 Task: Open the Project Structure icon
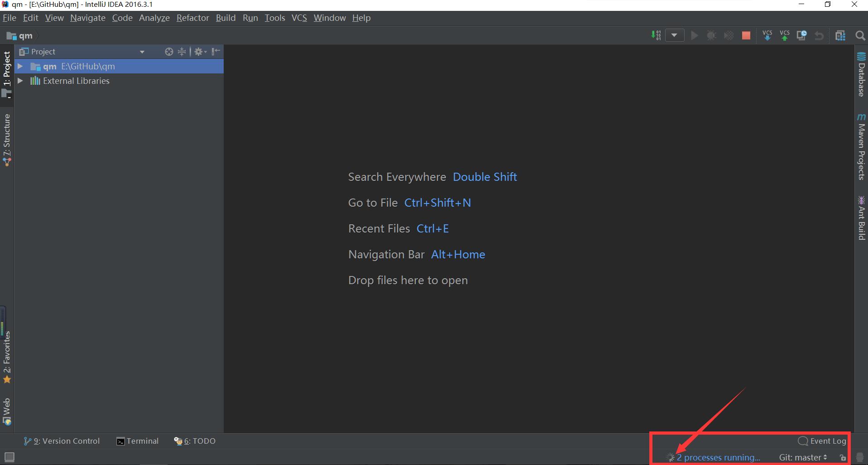pyautogui.click(x=840, y=35)
